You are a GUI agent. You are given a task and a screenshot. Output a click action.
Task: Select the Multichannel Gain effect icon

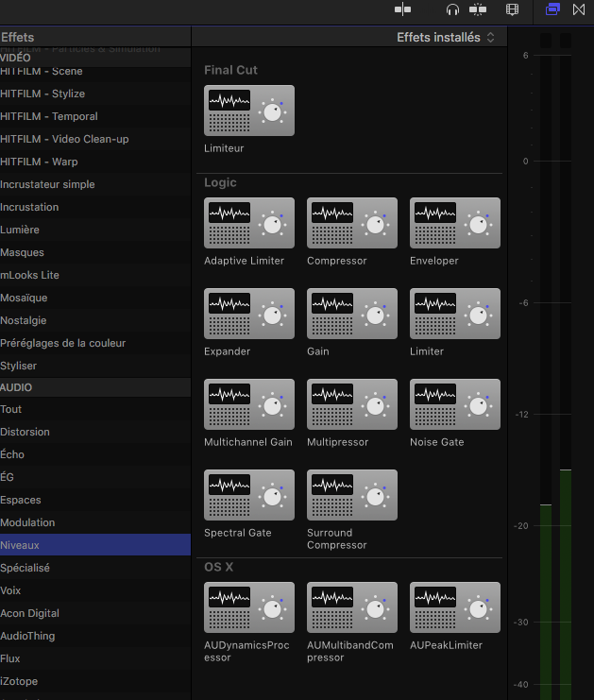249,404
